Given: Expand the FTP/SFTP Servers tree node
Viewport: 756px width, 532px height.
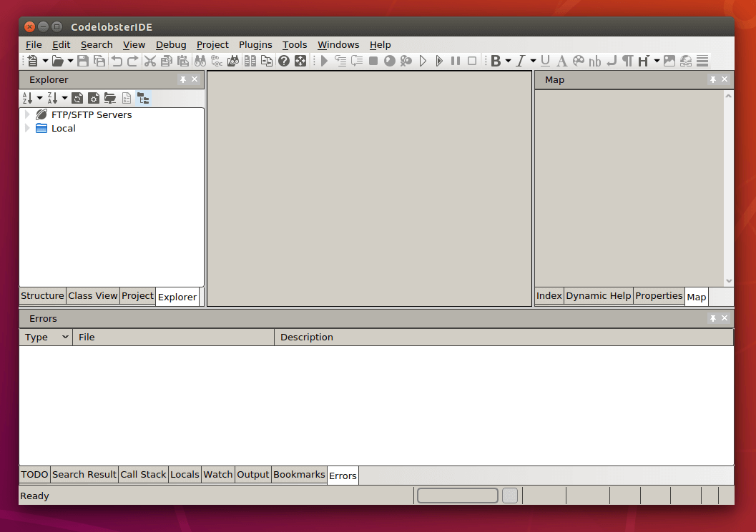Looking at the screenshot, I should (x=28, y=114).
